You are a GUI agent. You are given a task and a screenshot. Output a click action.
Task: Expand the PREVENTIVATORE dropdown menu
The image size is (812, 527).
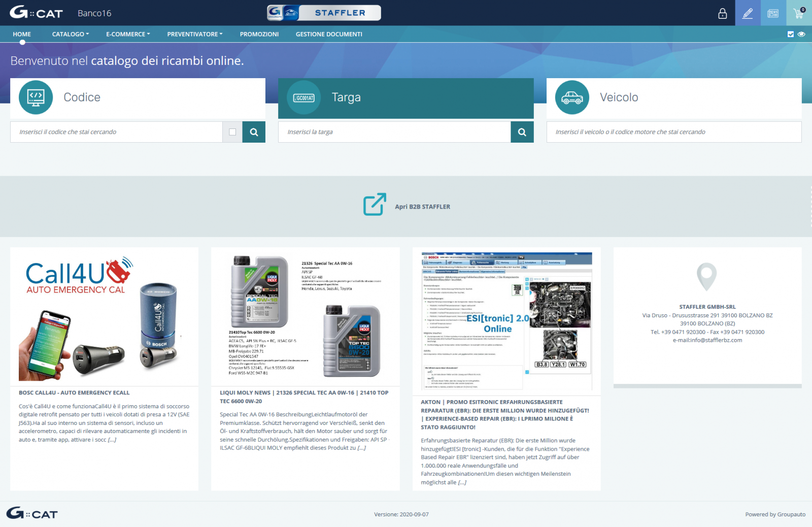click(195, 34)
